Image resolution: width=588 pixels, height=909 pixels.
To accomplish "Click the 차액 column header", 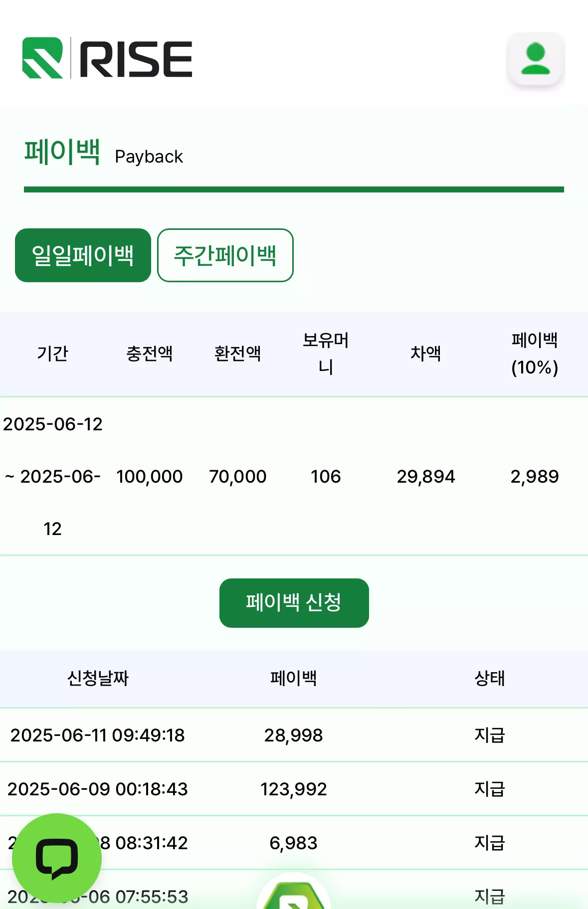I will 425,354.
